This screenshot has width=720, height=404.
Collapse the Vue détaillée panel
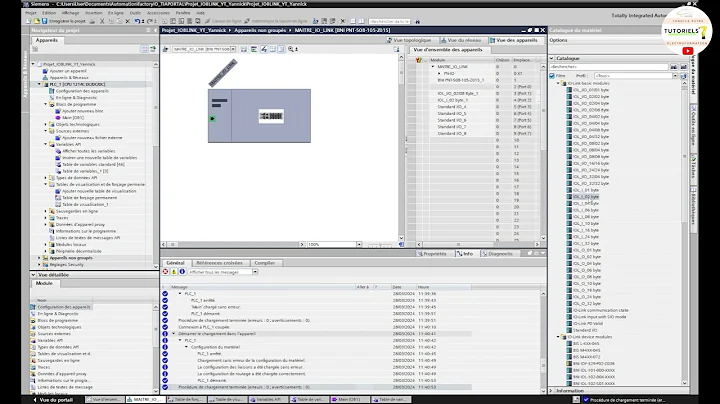point(33,275)
